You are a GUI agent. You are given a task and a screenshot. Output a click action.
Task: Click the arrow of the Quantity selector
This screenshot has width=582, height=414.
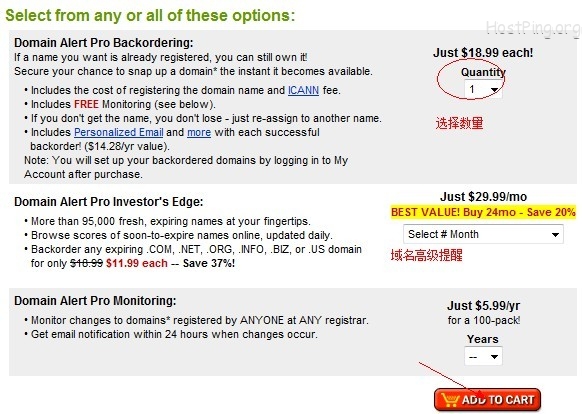pos(494,90)
